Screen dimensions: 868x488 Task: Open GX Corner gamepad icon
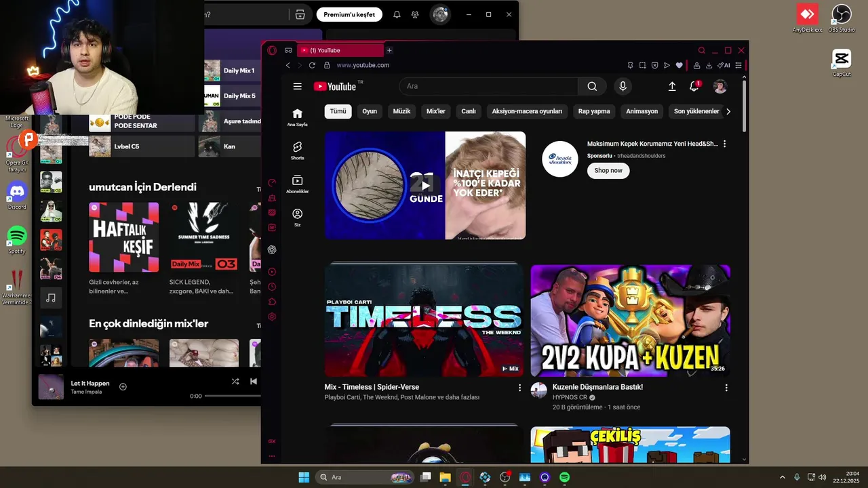pos(288,50)
